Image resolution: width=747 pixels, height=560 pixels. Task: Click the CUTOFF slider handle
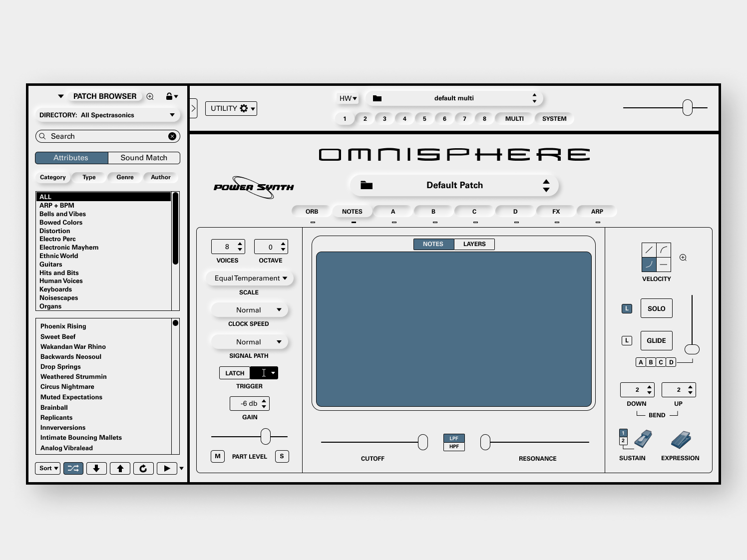[423, 442]
